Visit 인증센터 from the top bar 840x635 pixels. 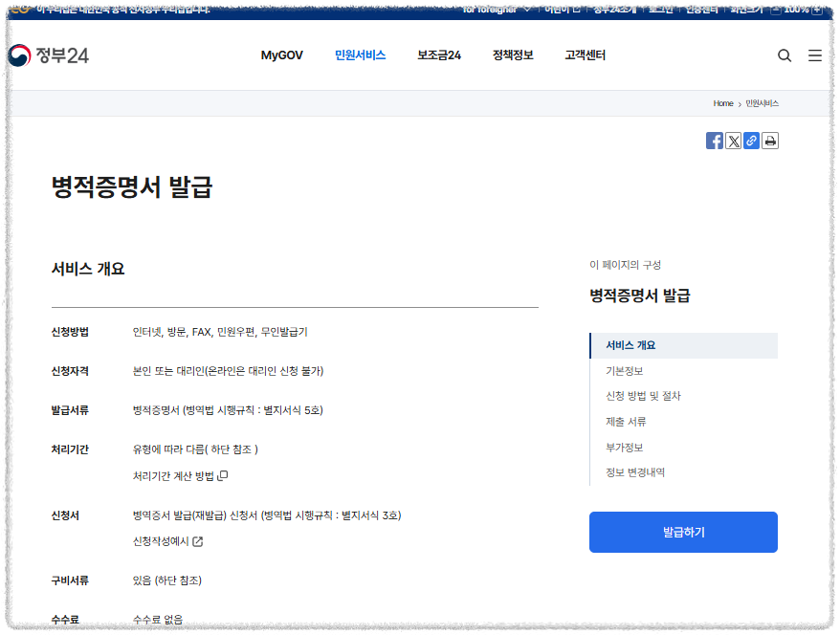[703, 9]
